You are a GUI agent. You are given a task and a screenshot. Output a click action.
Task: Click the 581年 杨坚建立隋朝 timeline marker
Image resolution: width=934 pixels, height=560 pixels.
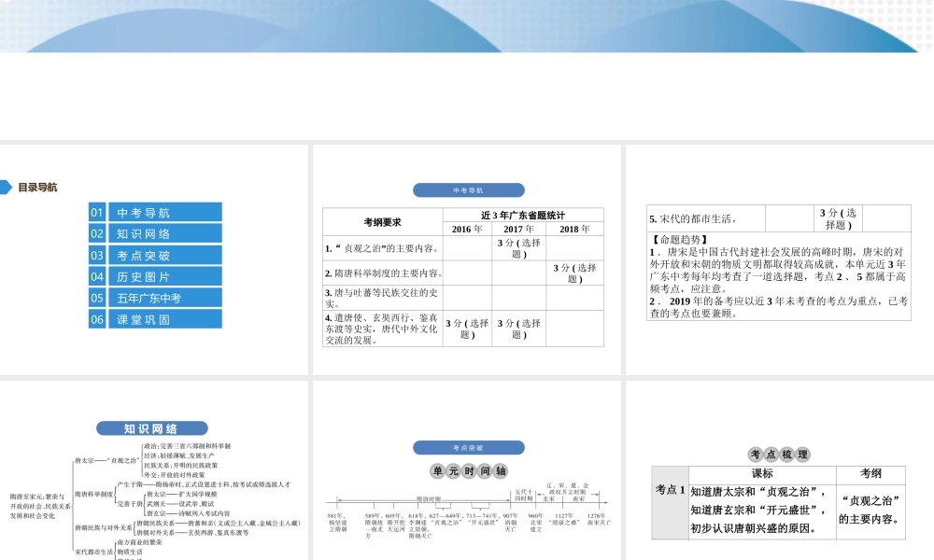338,522
